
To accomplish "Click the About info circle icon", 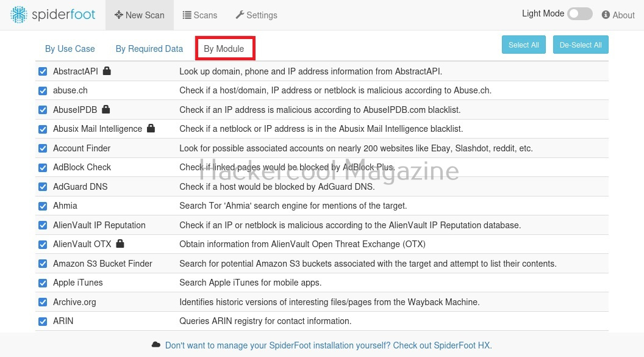I will (x=606, y=15).
